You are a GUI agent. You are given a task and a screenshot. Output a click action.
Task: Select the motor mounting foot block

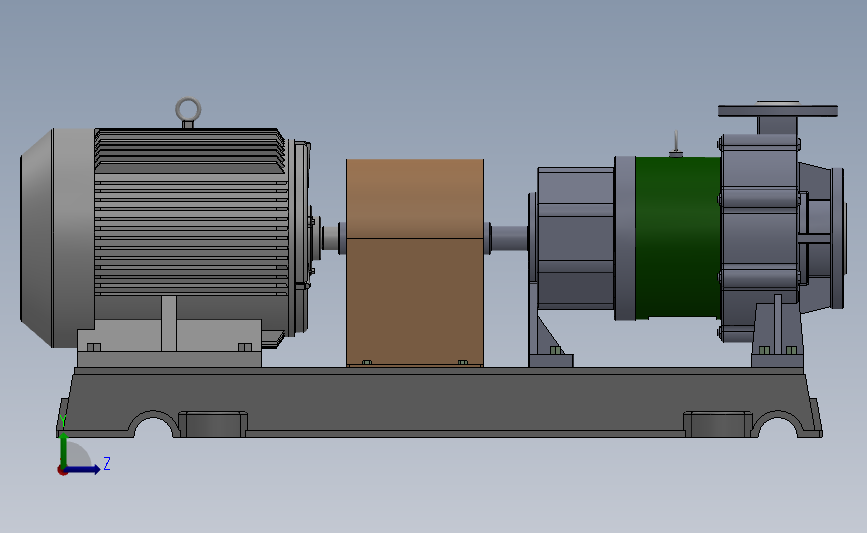169,343
